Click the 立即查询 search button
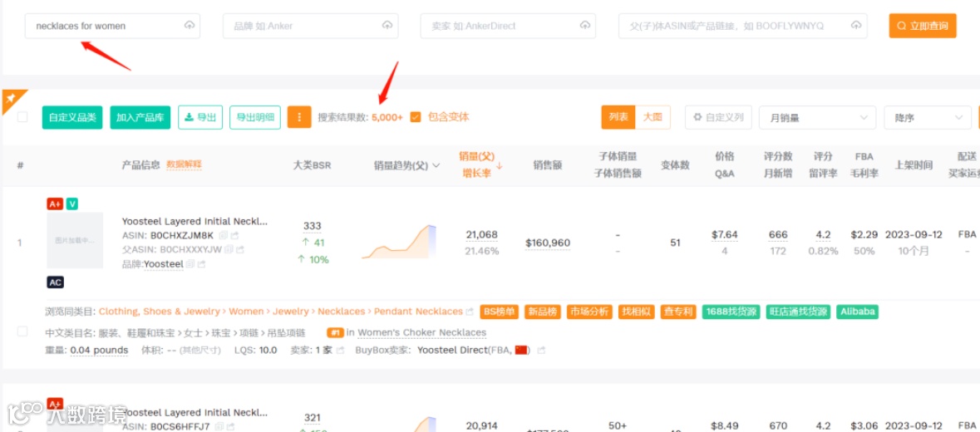 tap(923, 27)
